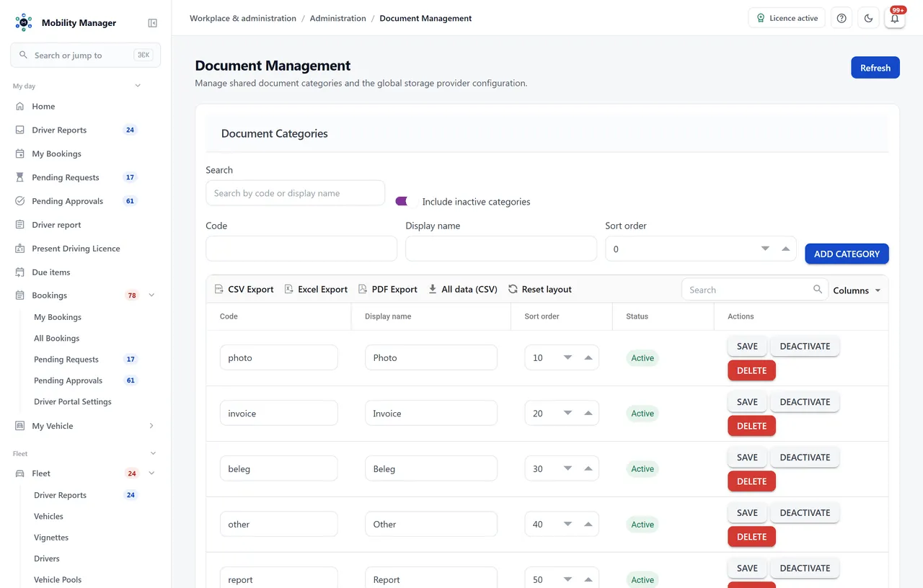Open the Columns dropdown

[x=857, y=290]
